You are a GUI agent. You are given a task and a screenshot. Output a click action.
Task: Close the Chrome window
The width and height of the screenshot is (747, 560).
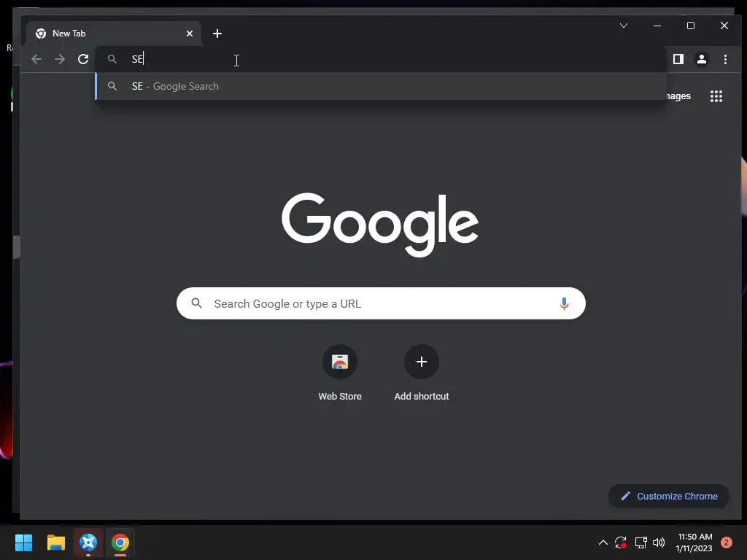(724, 26)
